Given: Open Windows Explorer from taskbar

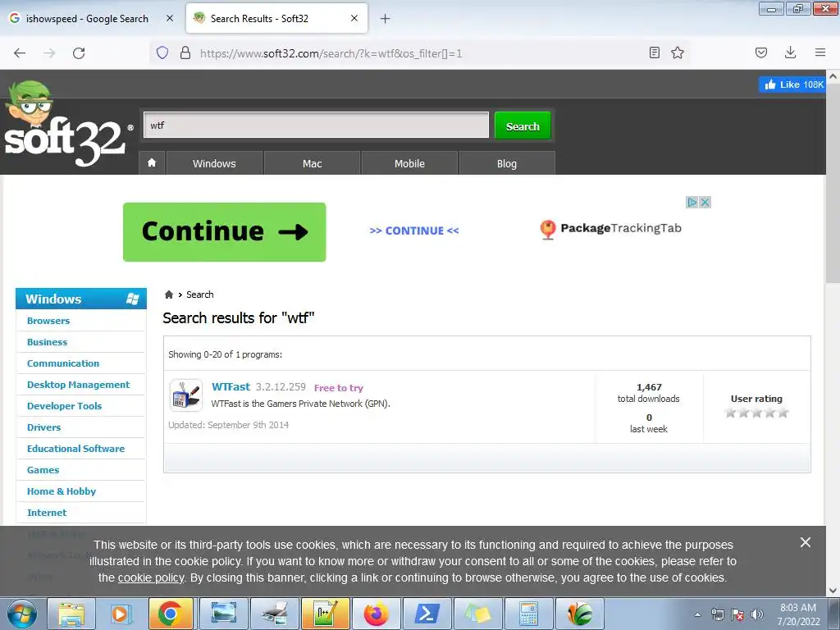Looking at the screenshot, I should [71, 614].
